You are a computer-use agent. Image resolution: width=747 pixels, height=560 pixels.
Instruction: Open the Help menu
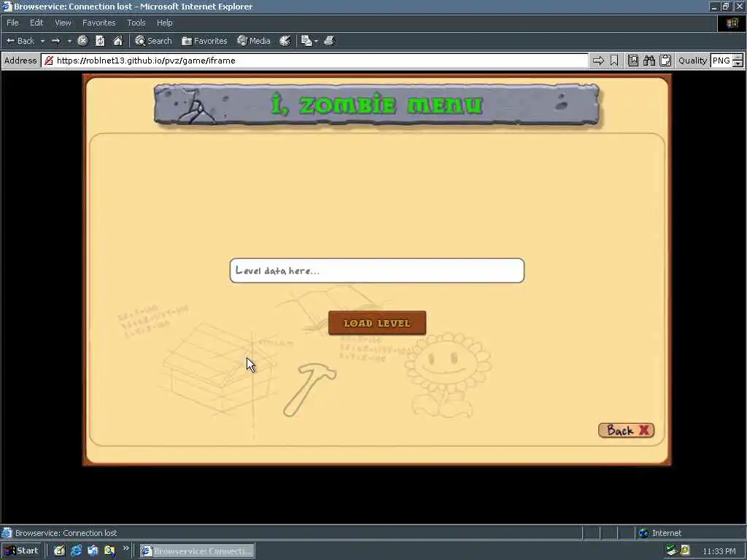click(x=164, y=23)
